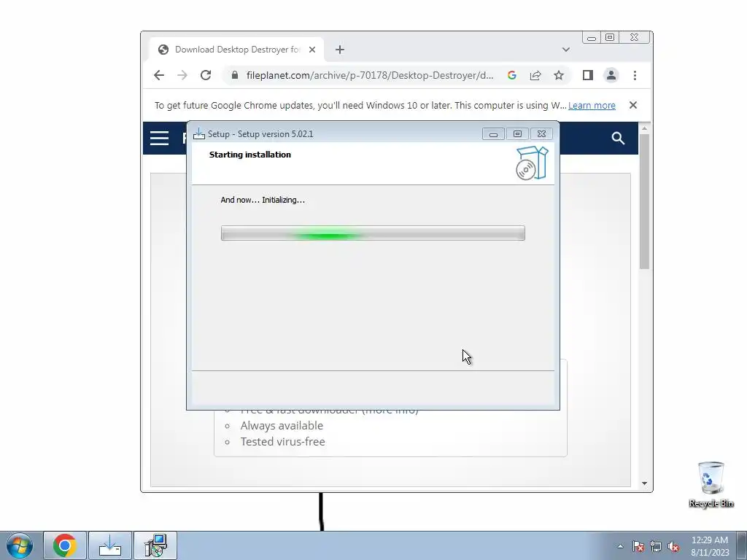
Task: Share this page icon in Chrome
Action: pos(535,75)
